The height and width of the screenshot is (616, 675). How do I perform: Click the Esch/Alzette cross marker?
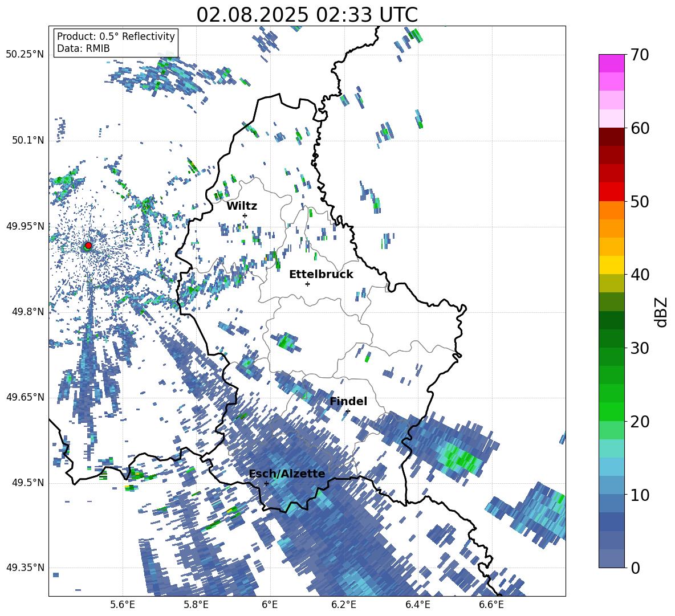click(x=266, y=483)
